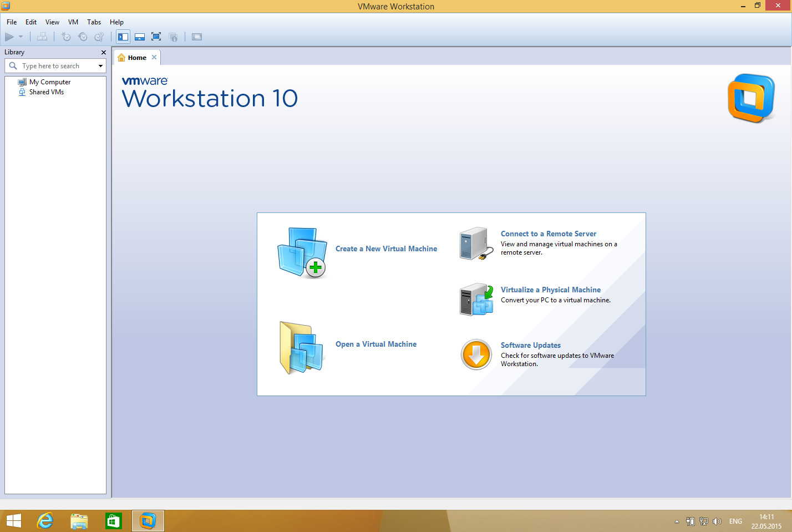Image resolution: width=792 pixels, height=532 pixels.
Task: Click the network tray icon
Action: 704,521
